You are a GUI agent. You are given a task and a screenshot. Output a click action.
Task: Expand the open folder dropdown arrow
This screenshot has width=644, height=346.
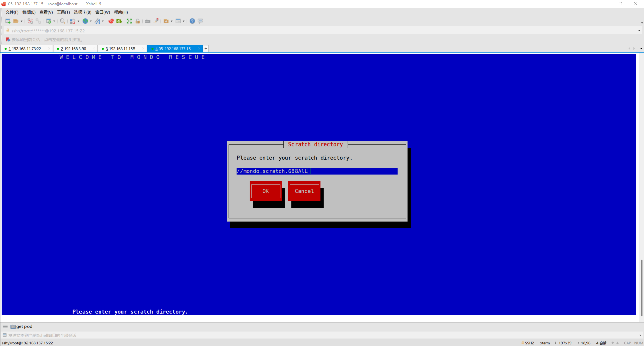pyautogui.click(x=22, y=21)
